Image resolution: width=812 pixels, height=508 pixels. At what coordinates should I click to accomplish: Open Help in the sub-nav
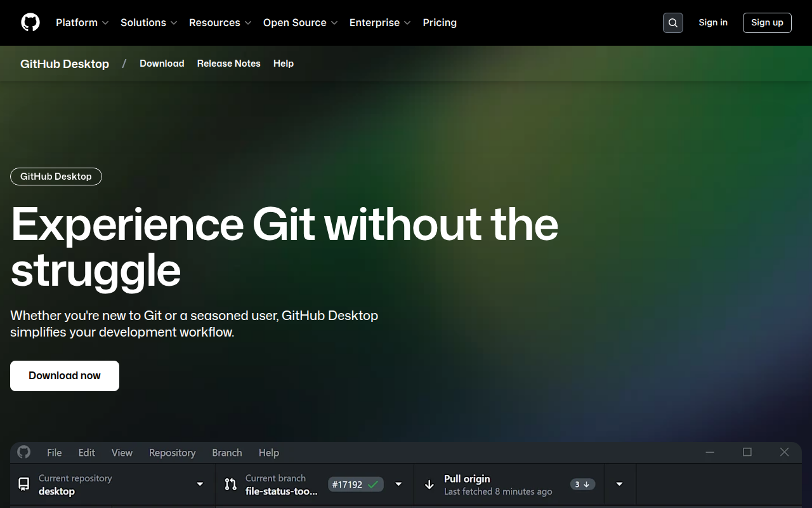[x=284, y=63]
